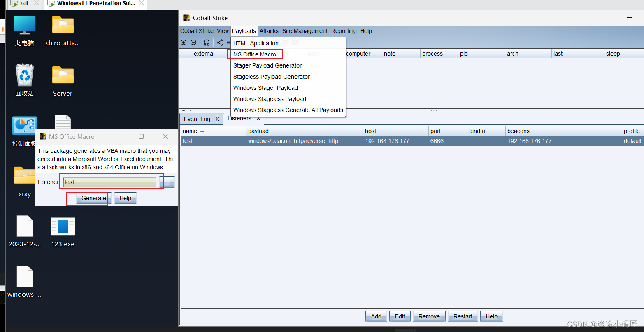Click the sleep column header
Viewport: 644px width, 332px height.
[x=624, y=54]
